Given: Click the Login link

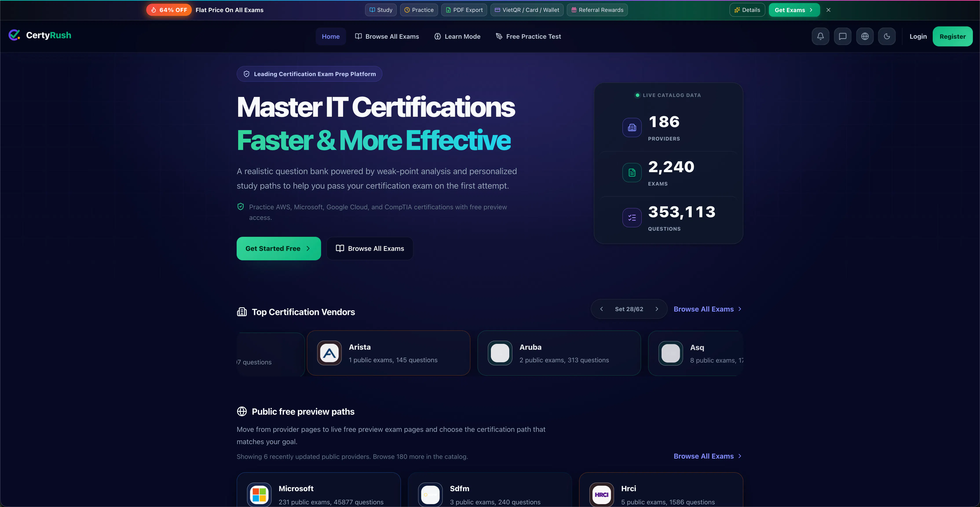Looking at the screenshot, I should click(x=918, y=36).
